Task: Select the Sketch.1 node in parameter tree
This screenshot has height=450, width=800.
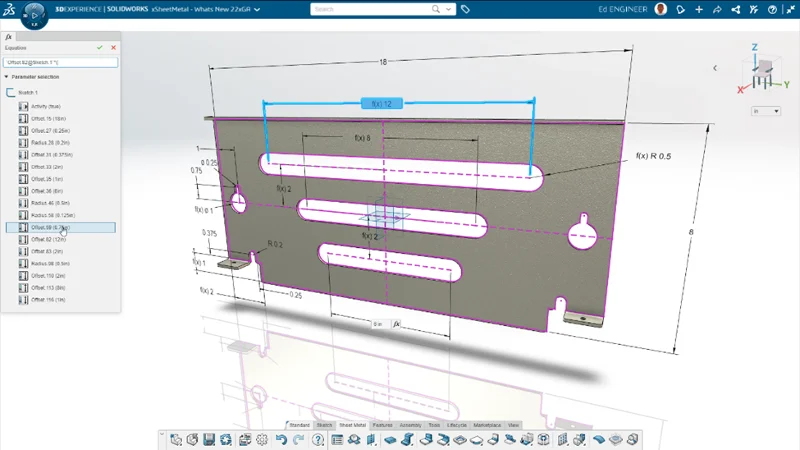Action: pos(30,92)
